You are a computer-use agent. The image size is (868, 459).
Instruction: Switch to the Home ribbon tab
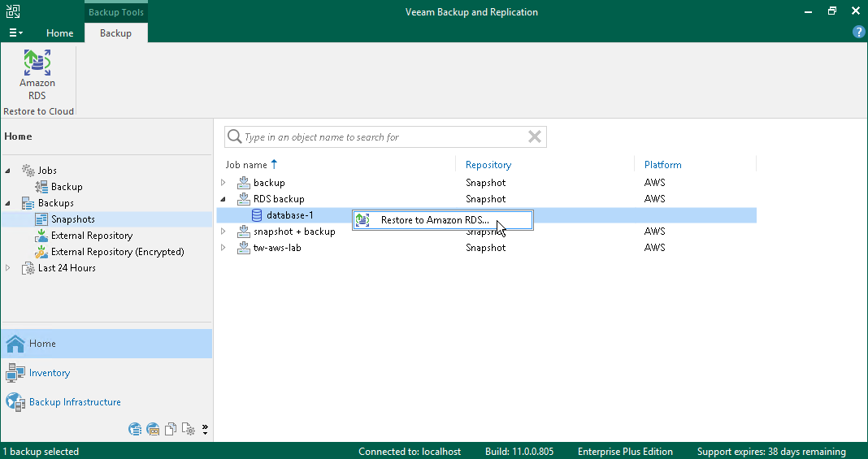(59, 33)
